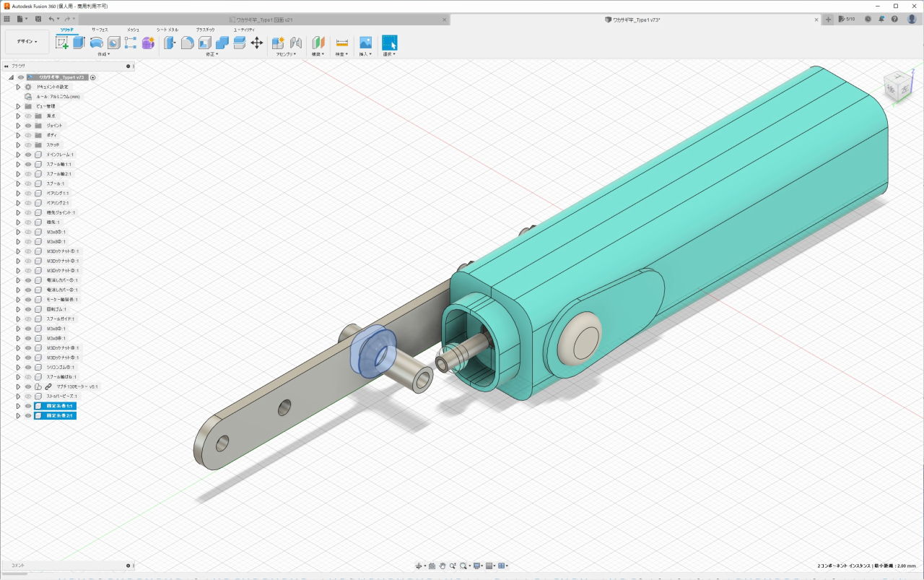Click the user profile avatar

click(912, 19)
